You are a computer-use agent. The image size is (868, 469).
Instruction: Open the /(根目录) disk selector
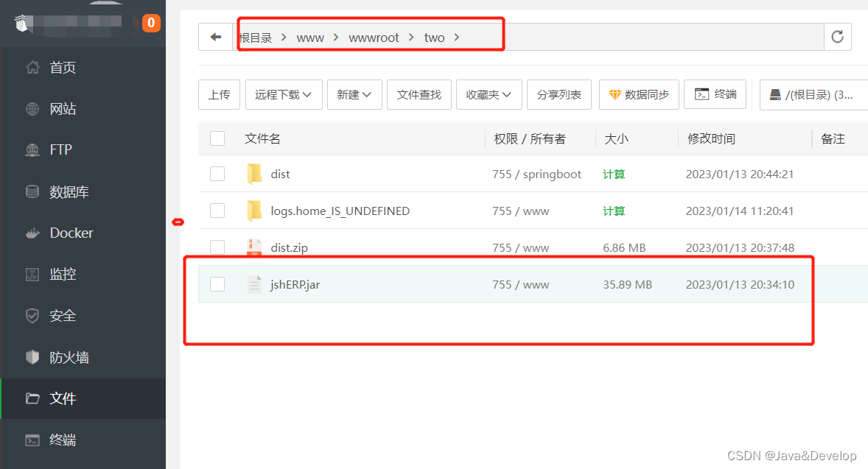click(x=813, y=94)
